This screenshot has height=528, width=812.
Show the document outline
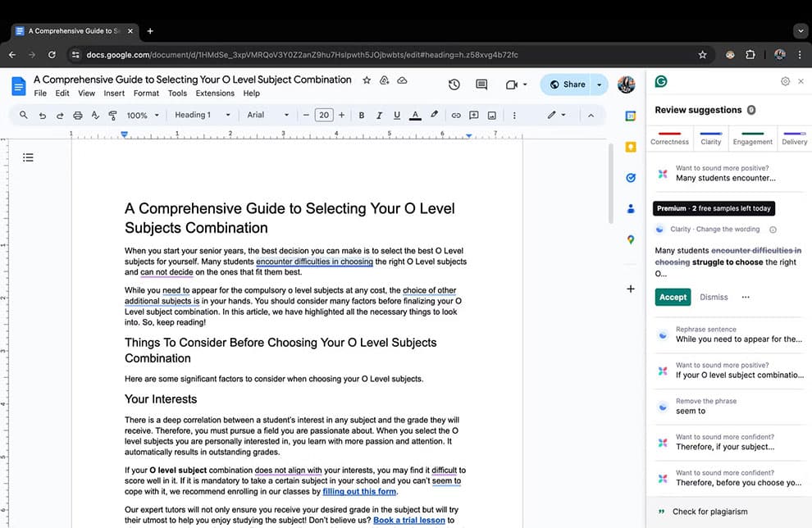pos(28,157)
